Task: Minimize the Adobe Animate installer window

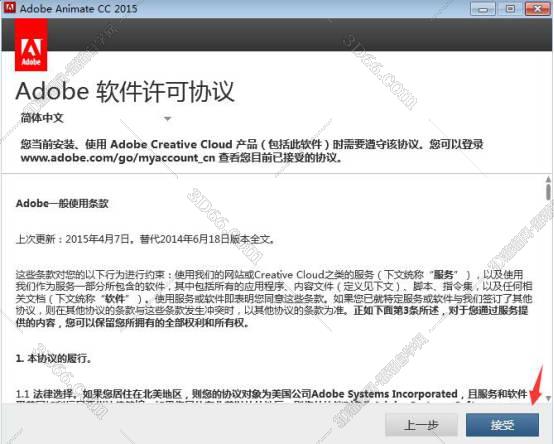Action: tap(483, 8)
